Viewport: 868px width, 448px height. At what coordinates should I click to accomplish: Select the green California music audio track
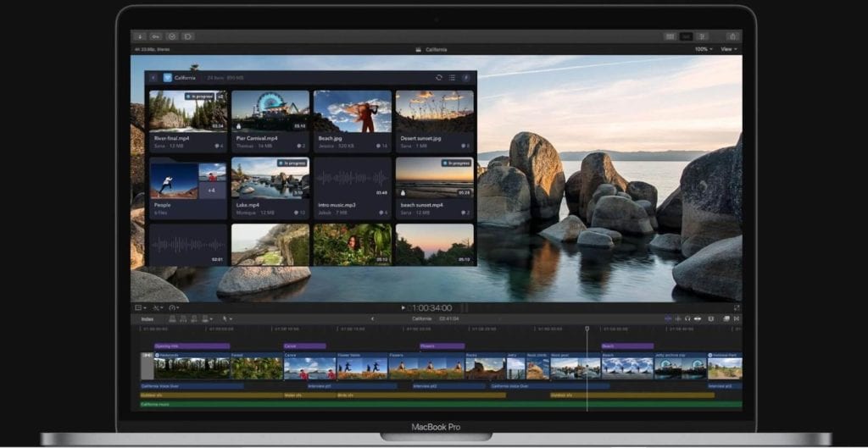[441, 404]
